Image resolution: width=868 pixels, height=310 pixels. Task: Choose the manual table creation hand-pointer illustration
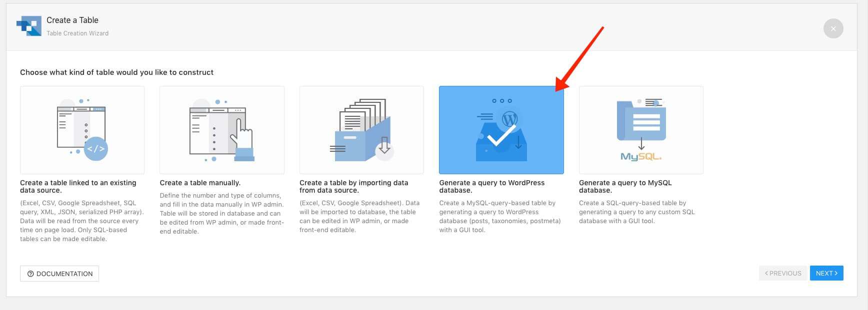(x=221, y=130)
